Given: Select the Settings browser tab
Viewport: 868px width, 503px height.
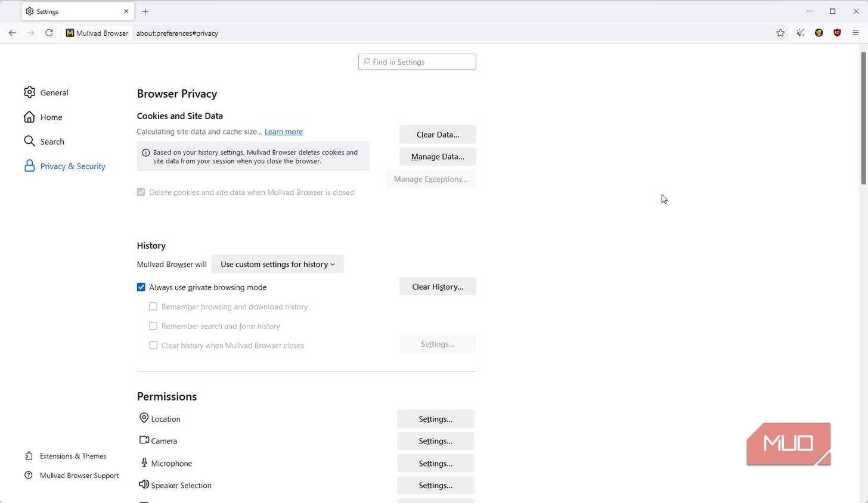Looking at the screenshot, I should tap(77, 11).
